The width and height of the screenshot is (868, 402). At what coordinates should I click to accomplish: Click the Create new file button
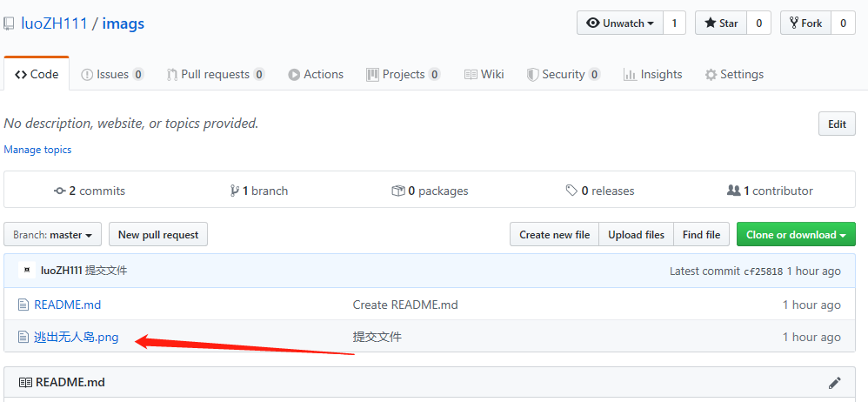tap(555, 234)
